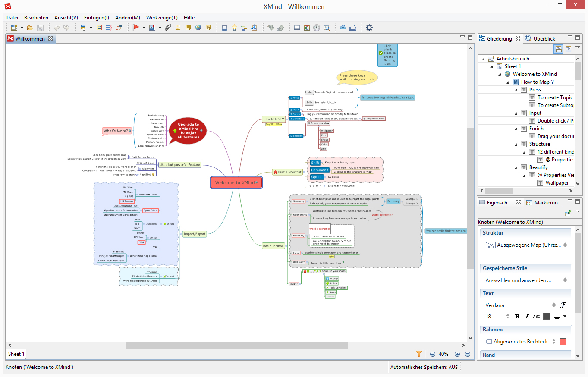Click the cloud upload icon in toolbar
This screenshot has width=588, height=377.
click(x=343, y=28)
